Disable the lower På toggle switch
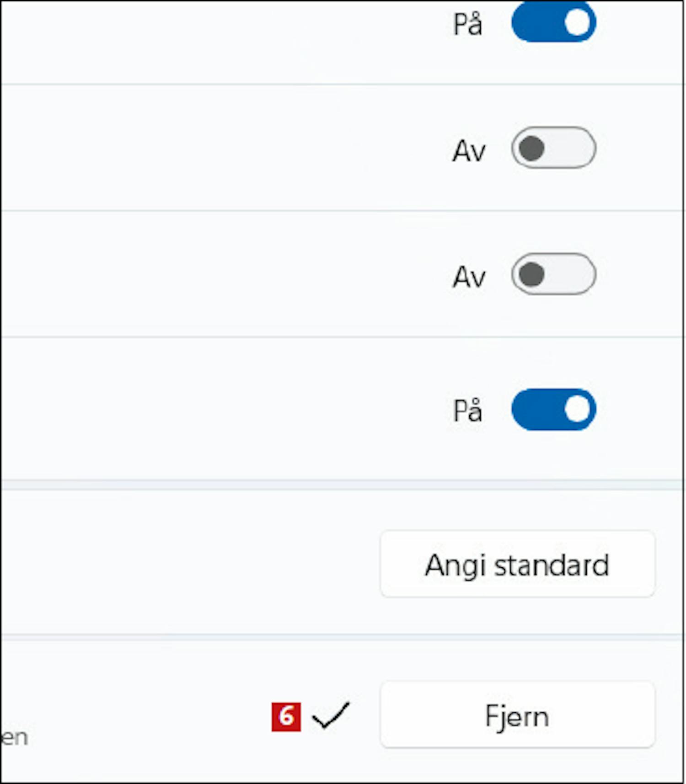This screenshot has height=784, width=686. [553, 409]
